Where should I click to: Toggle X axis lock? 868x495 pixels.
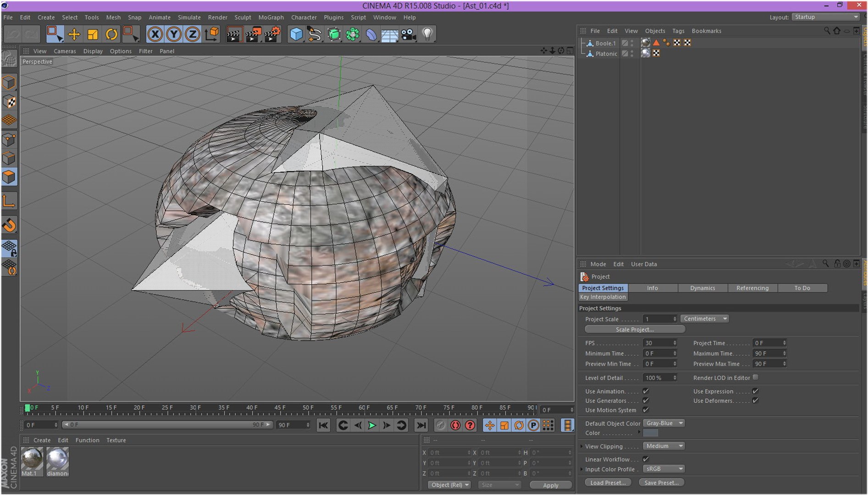155,34
